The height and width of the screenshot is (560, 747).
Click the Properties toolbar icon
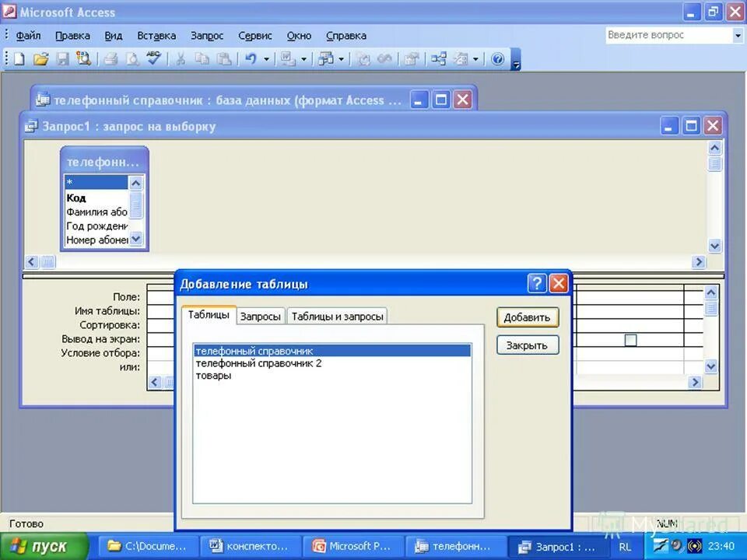coord(412,59)
